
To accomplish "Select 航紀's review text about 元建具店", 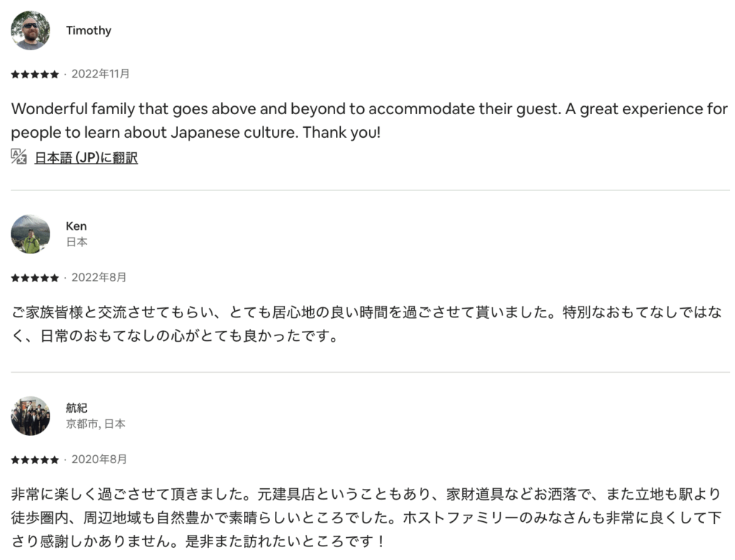I will pos(366,517).
